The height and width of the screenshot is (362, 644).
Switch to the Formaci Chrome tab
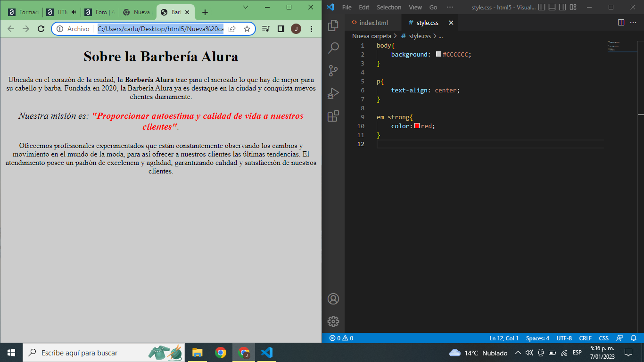click(23, 12)
